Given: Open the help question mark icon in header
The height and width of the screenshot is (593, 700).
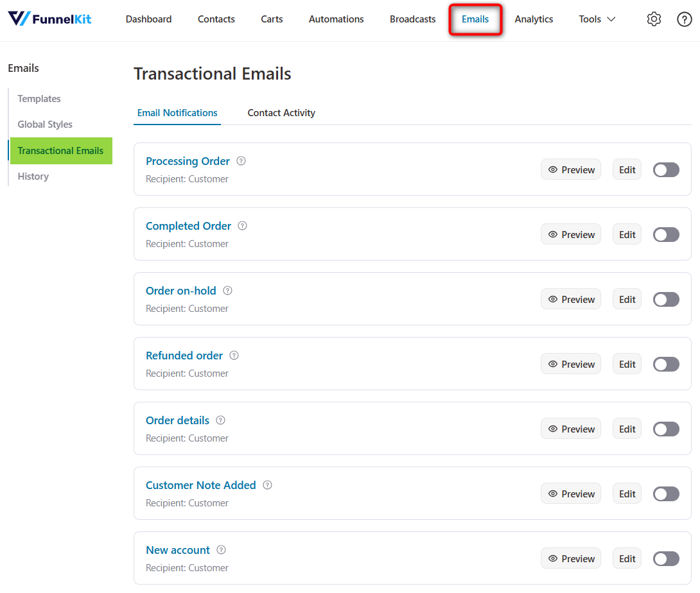Looking at the screenshot, I should pos(684,19).
